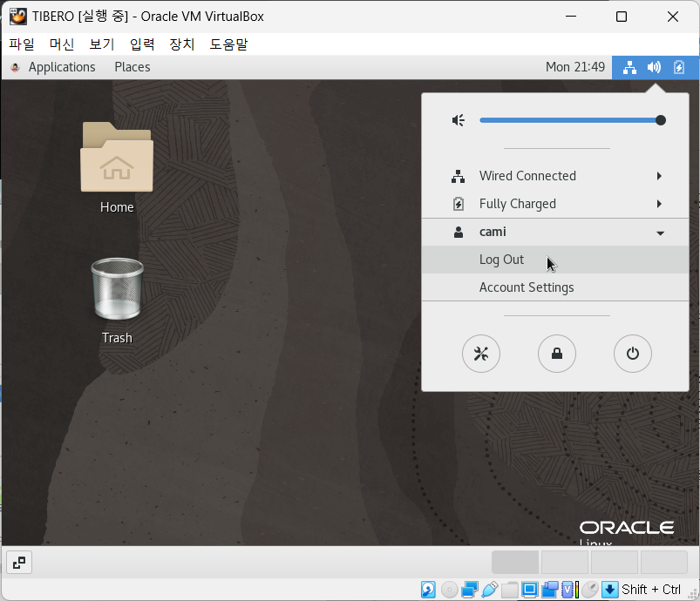Click the hard disk activity icon
The height and width of the screenshot is (601, 700).
(428, 590)
